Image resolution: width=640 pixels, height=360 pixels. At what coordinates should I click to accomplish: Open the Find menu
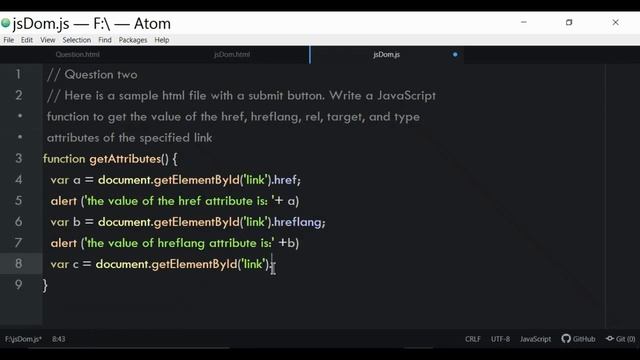(104, 40)
